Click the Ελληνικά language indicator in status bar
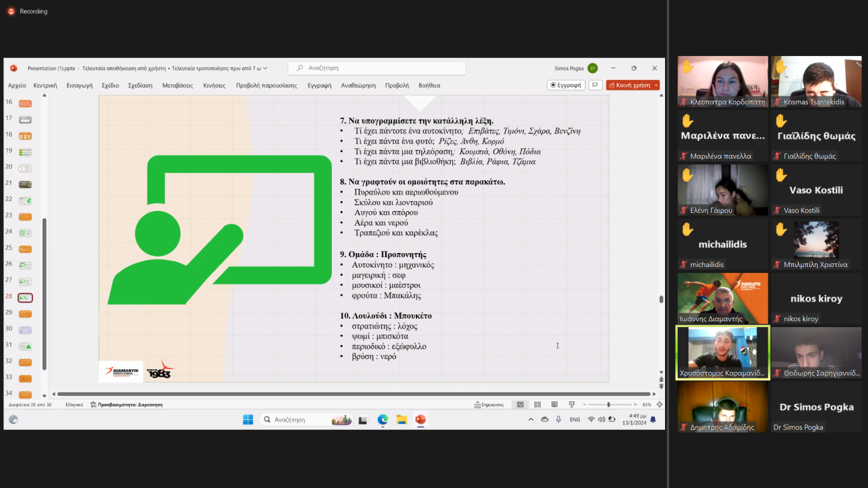The height and width of the screenshot is (488, 868). tap(74, 405)
